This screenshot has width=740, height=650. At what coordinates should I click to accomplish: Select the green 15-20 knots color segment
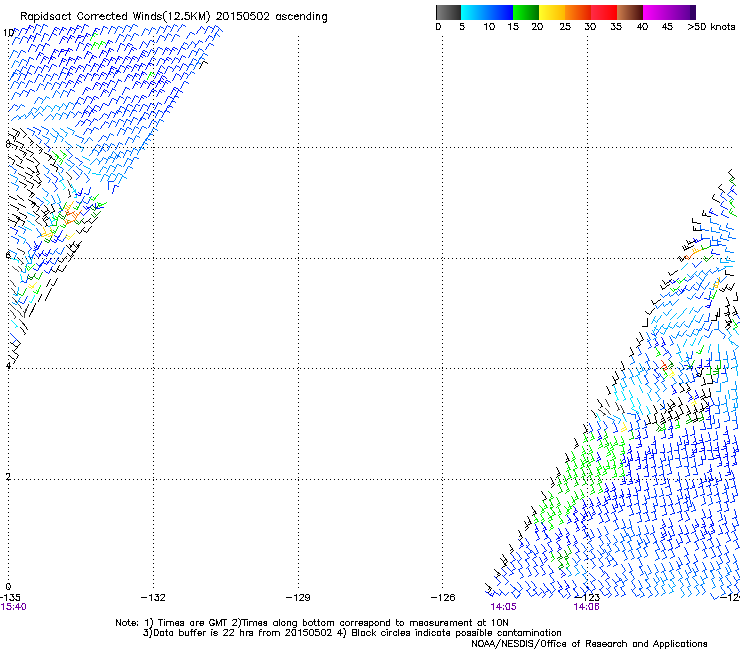pos(526,12)
